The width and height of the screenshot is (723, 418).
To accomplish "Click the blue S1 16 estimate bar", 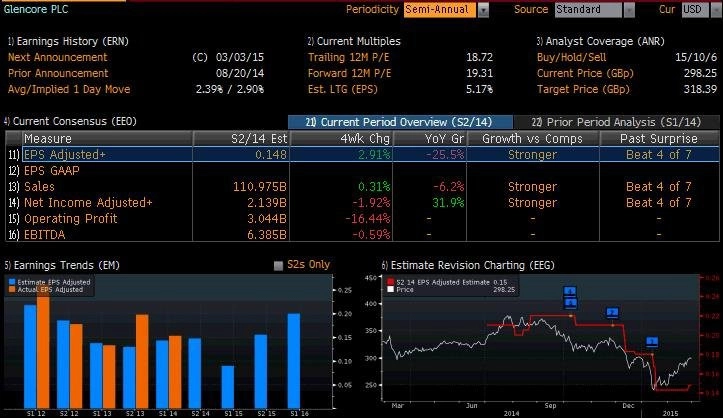I will pyautogui.click(x=294, y=361).
